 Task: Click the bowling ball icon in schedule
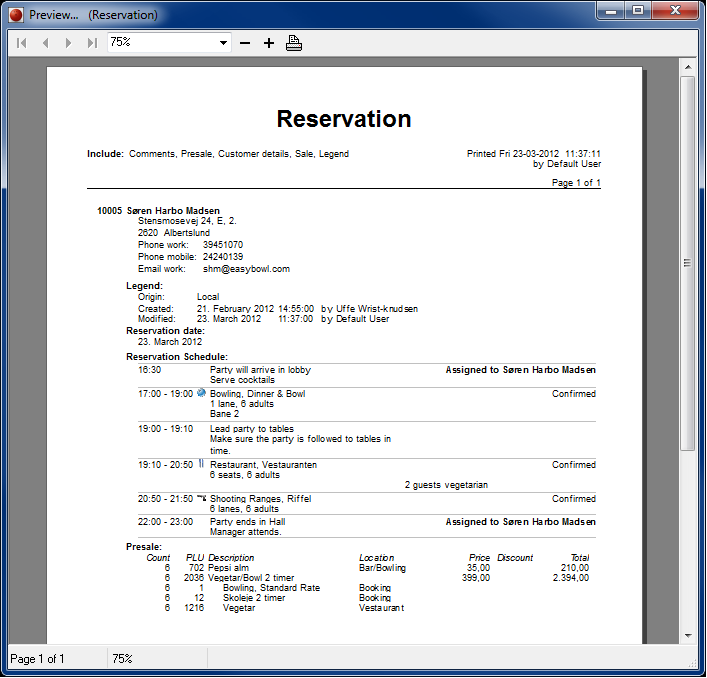201,393
